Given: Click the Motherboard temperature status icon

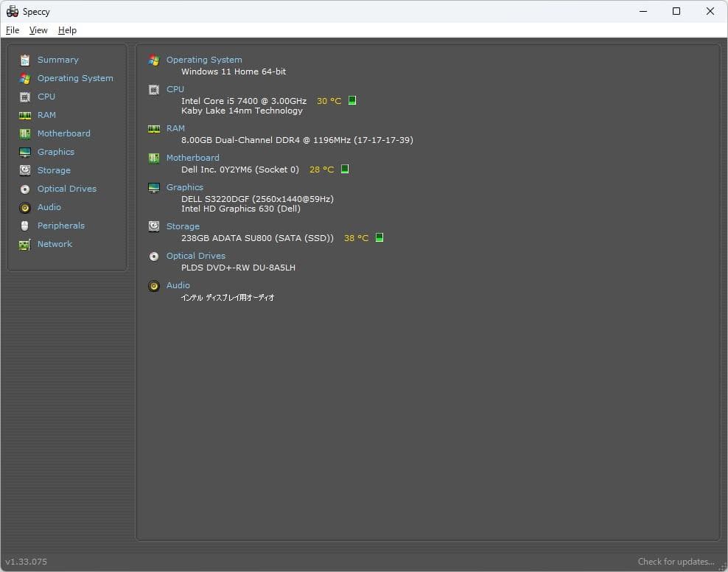Looking at the screenshot, I should click(x=345, y=169).
